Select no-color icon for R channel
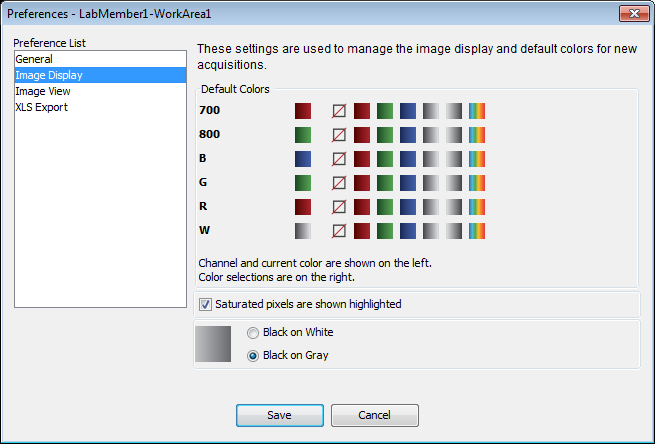 coord(339,207)
